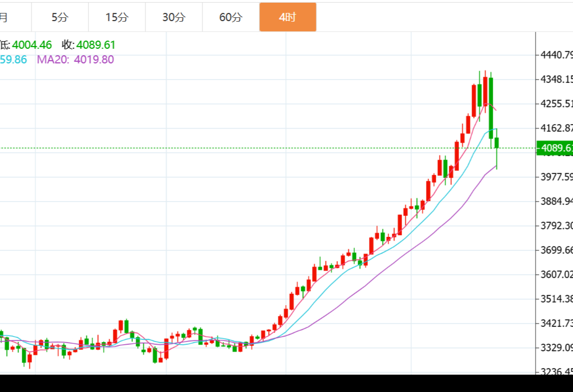Click the latest rightmost green candlestick
The height and width of the screenshot is (392, 573).
(x=496, y=143)
